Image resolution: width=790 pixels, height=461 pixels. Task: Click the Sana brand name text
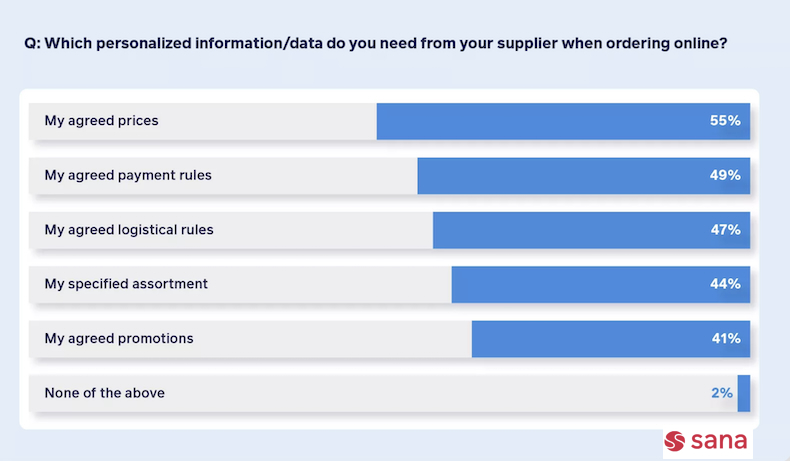coord(719,441)
